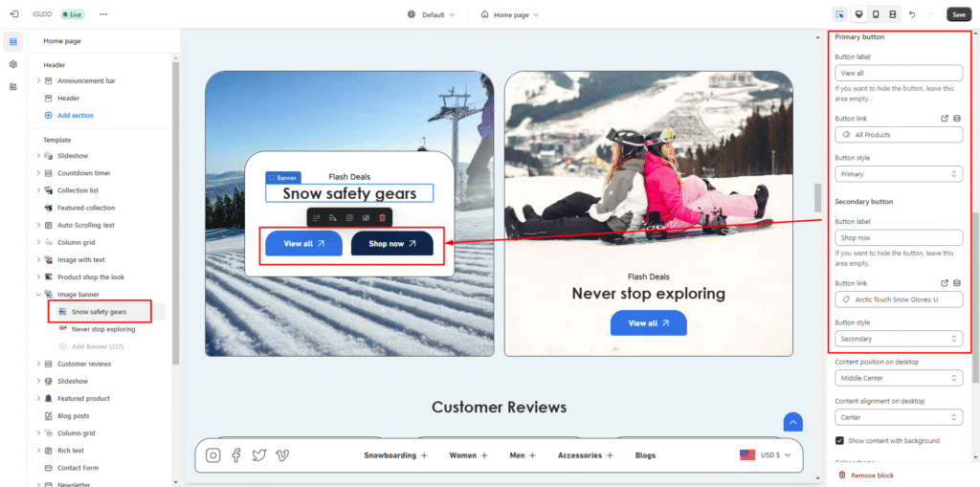Expand the Slideshow section in the tree

tap(38, 155)
